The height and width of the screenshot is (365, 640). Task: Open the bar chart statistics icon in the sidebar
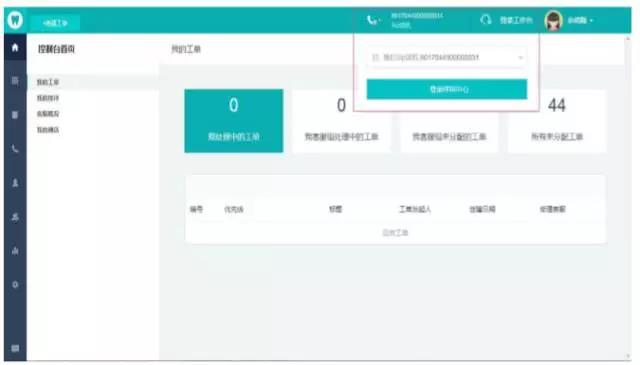[15, 250]
